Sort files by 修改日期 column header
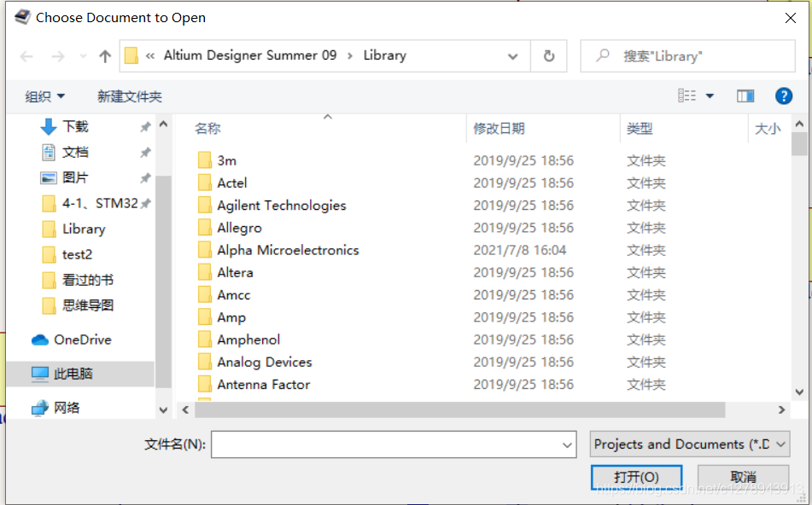 point(499,129)
